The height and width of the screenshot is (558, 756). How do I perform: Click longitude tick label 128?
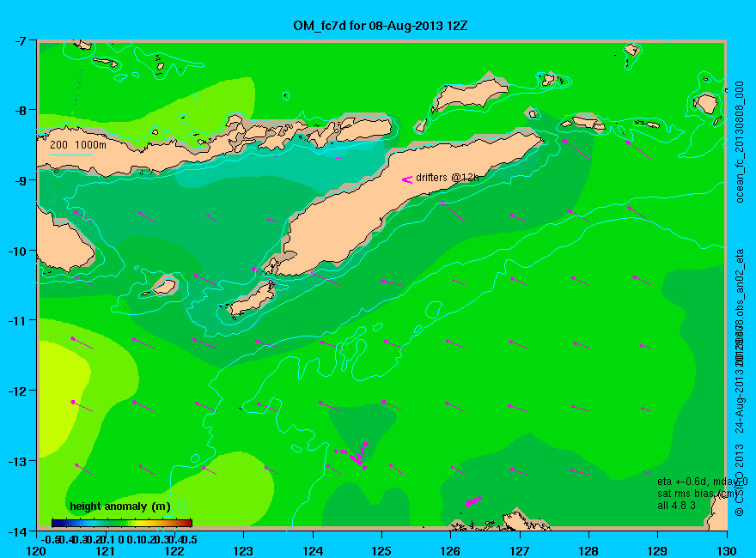588,551
